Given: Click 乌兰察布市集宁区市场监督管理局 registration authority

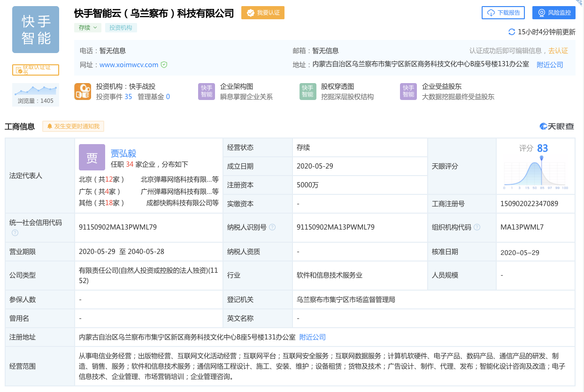Looking at the screenshot, I should pos(346,300).
